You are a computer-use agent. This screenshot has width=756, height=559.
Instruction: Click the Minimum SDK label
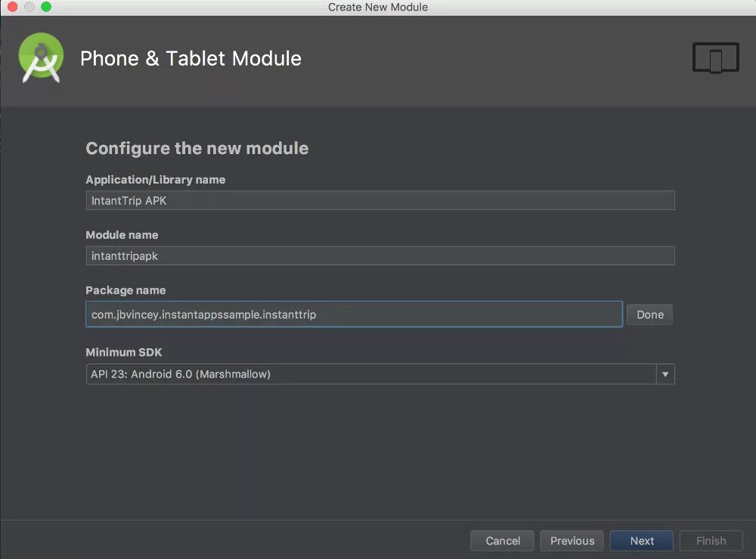click(x=123, y=352)
